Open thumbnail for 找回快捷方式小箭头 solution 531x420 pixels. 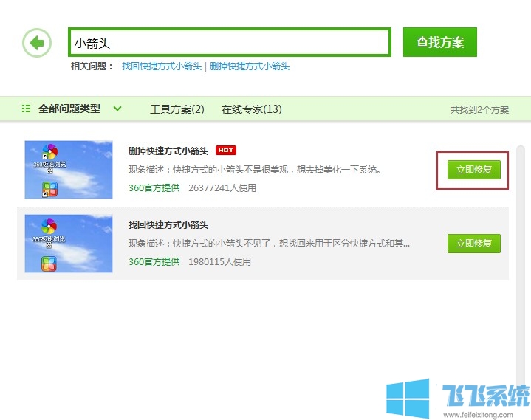point(69,244)
